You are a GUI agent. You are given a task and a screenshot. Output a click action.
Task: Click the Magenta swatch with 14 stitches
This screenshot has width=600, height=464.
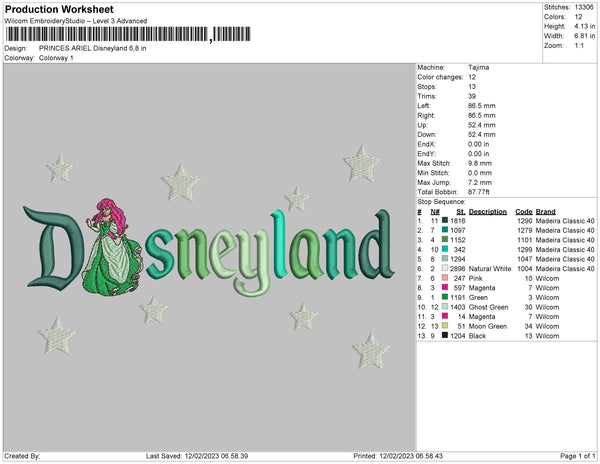click(x=445, y=316)
